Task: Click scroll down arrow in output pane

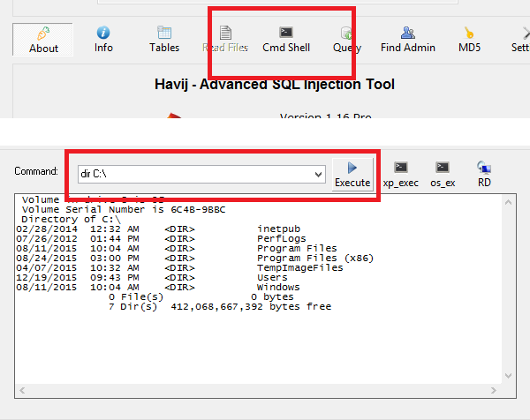Action: (509, 375)
